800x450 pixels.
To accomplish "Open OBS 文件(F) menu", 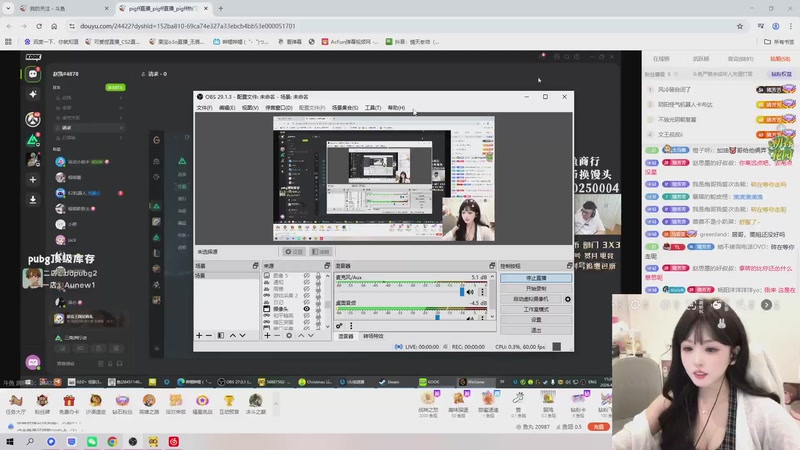I will click(204, 108).
